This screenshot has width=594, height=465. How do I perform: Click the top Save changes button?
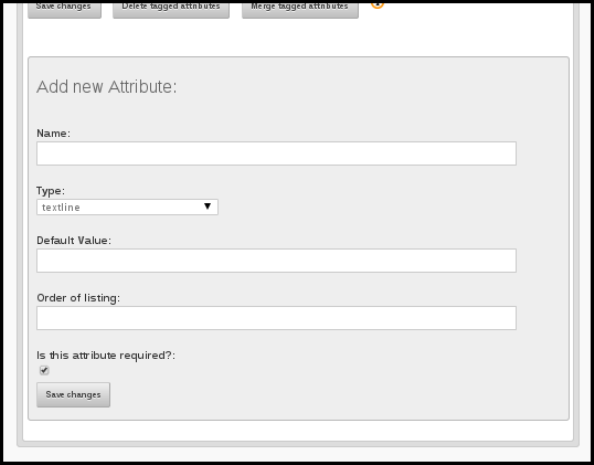coord(64,9)
